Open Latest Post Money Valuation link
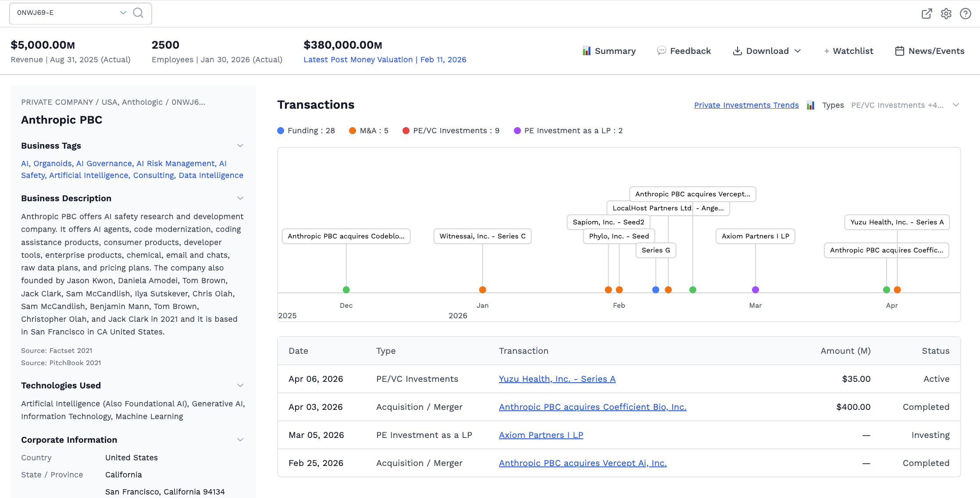 [385, 60]
